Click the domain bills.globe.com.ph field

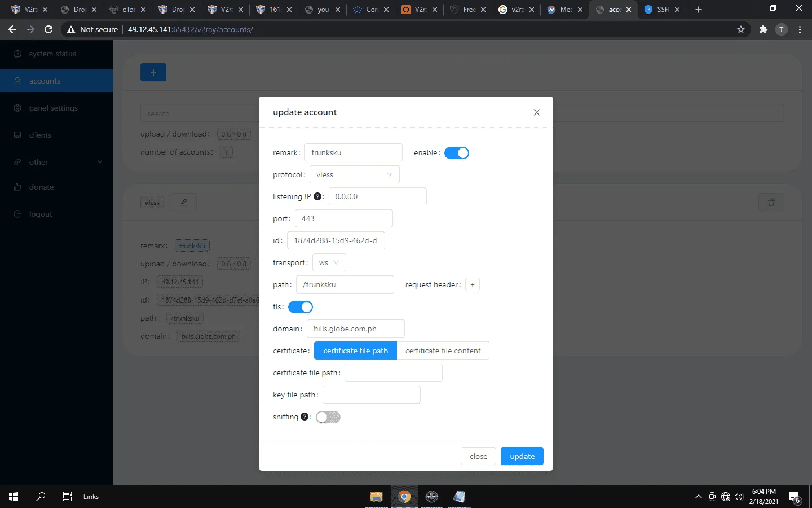point(356,329)
